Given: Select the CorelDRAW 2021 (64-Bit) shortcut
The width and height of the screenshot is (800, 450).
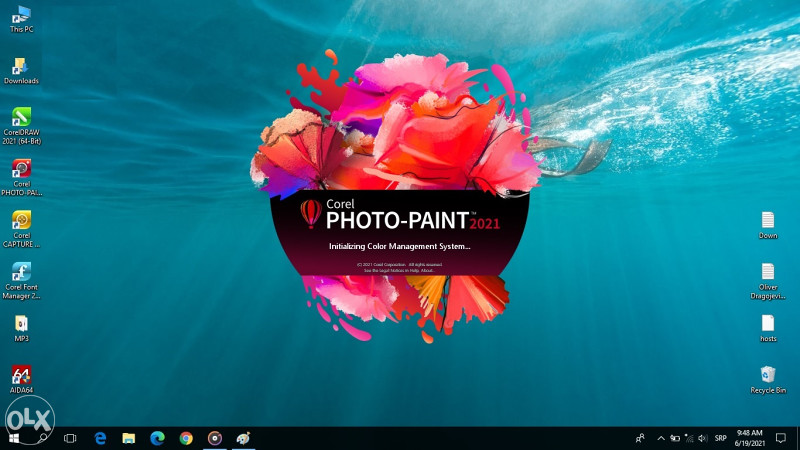Looking at the screenshot, I should point(21,126).
